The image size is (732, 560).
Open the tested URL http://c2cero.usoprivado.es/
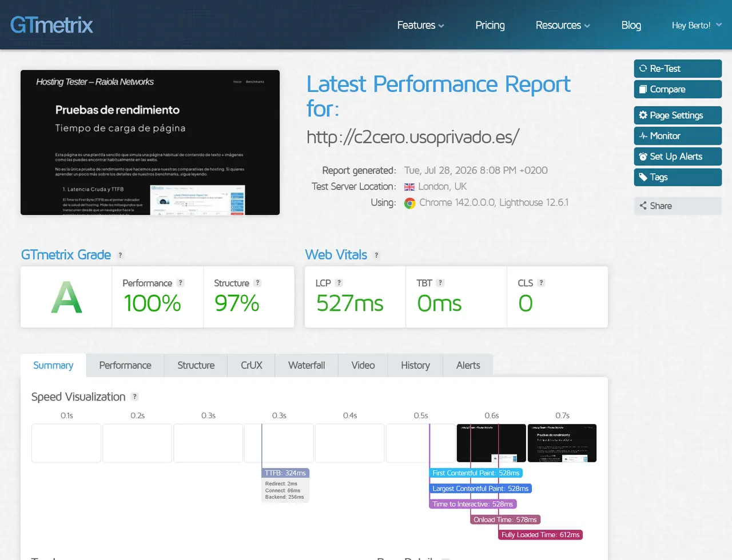(413, 137)
